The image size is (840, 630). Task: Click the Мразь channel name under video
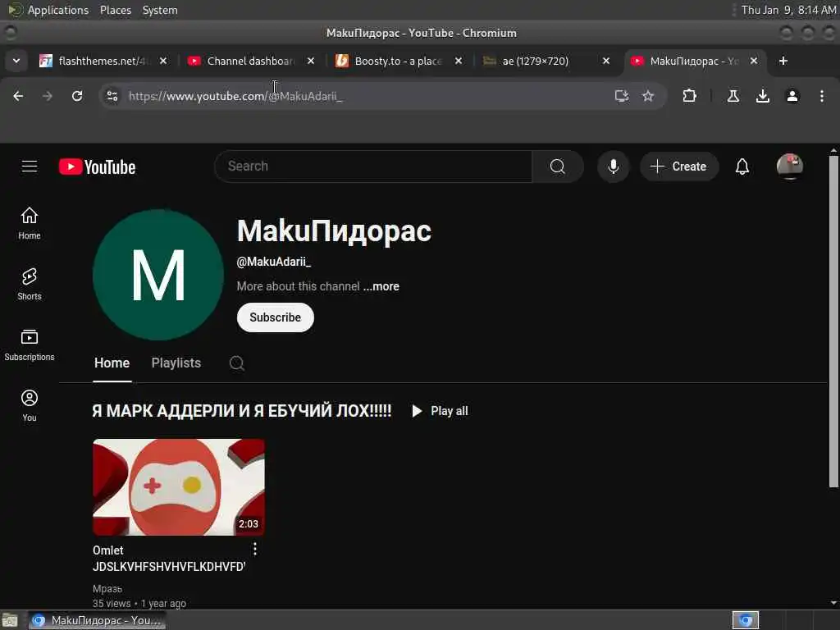(x=107, y=589)
